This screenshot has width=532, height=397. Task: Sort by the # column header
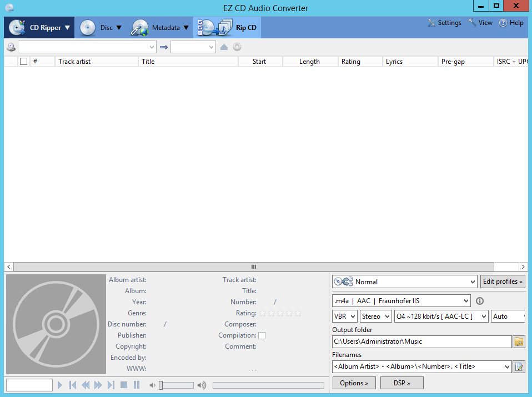coord(42,62)
